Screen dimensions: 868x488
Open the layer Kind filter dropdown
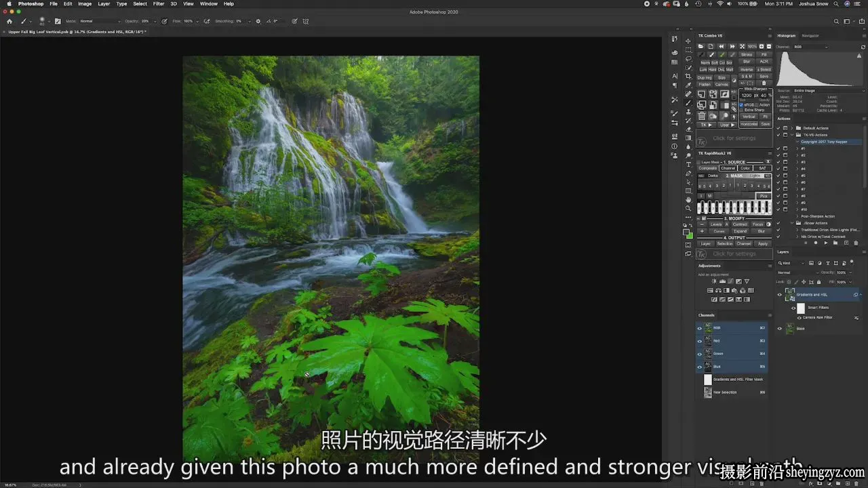[791, 263]
